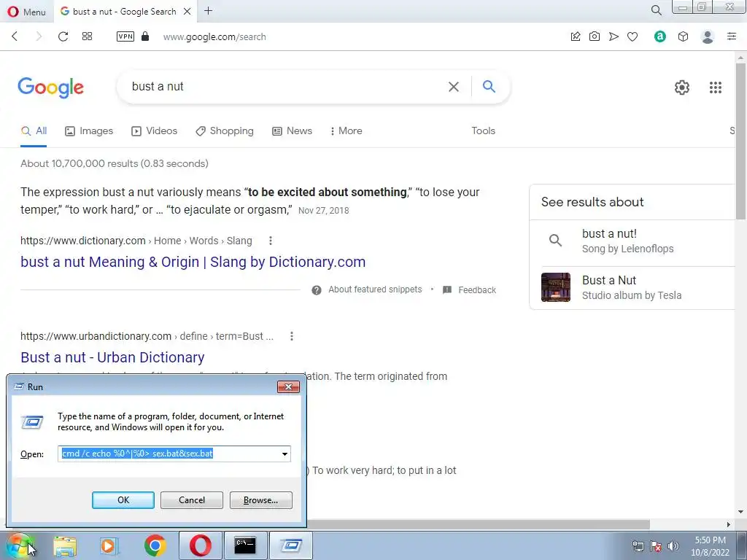Switch to the Images tab
This screenshot has height=560, width=747.
89,131
